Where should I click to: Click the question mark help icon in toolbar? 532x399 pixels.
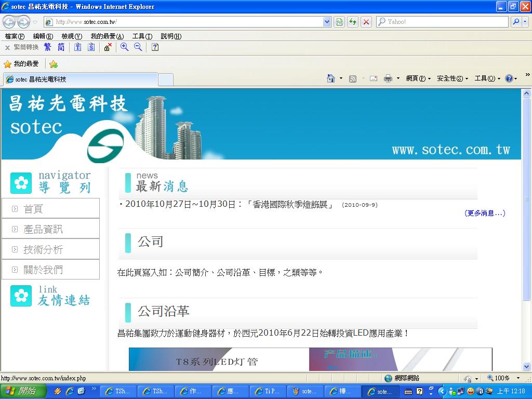tap(155, 47)
